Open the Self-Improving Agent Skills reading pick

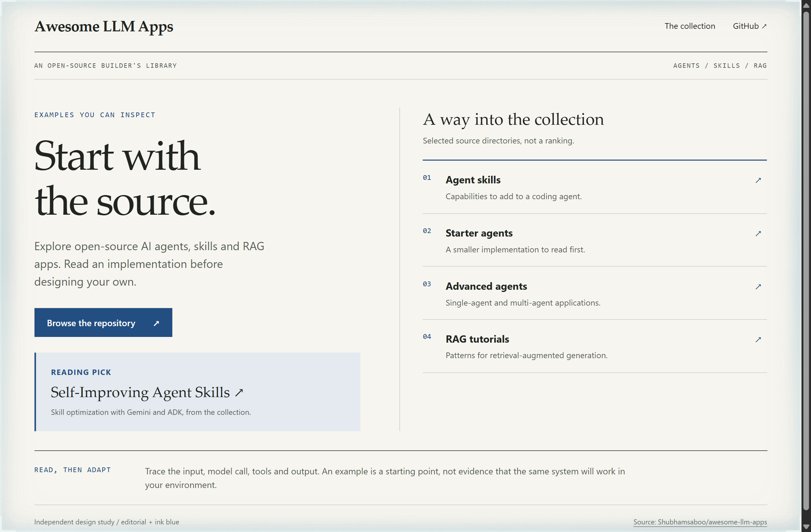[147, 392]
